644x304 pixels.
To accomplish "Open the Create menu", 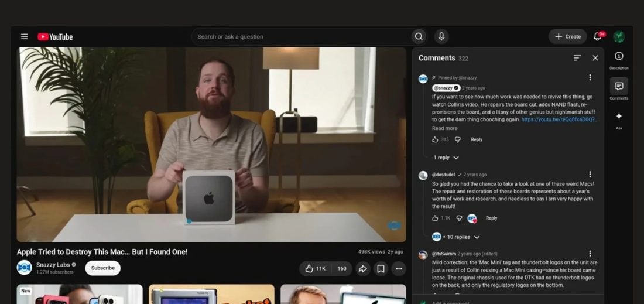I will [568, 36].
